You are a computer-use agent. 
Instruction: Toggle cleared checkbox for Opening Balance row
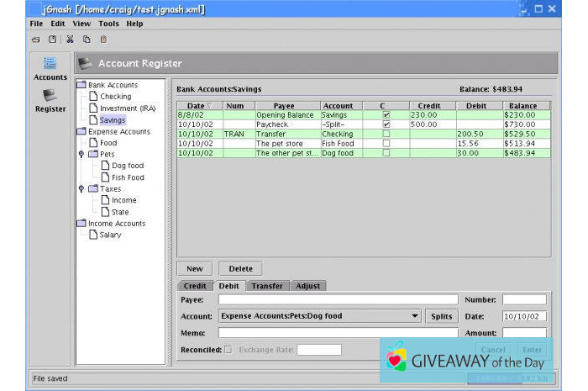pyautogui.click(x=386, y=115)
